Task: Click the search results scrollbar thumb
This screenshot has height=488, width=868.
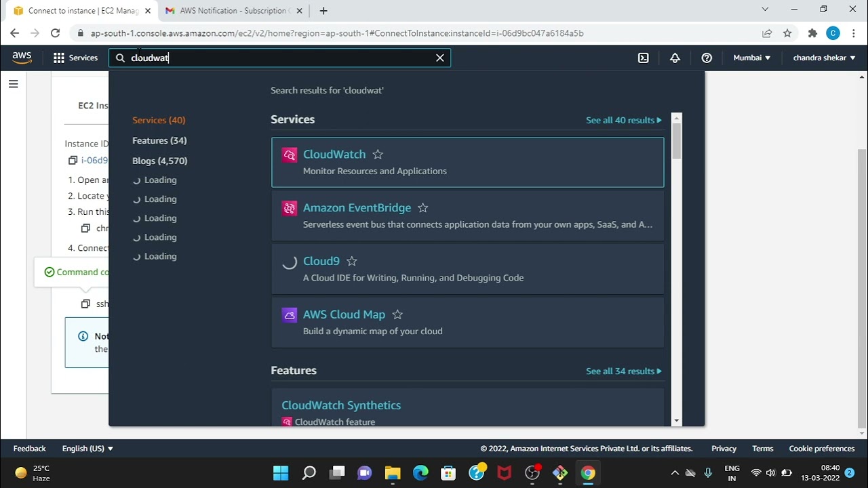Action: [676, 141]
